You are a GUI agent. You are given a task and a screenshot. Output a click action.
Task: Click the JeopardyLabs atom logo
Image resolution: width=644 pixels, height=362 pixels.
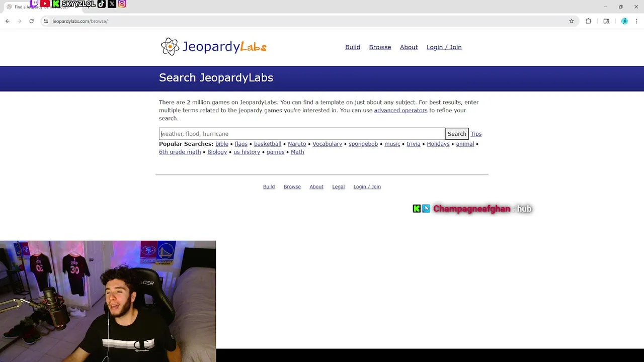pyautogui.click(x=170, y=47)
